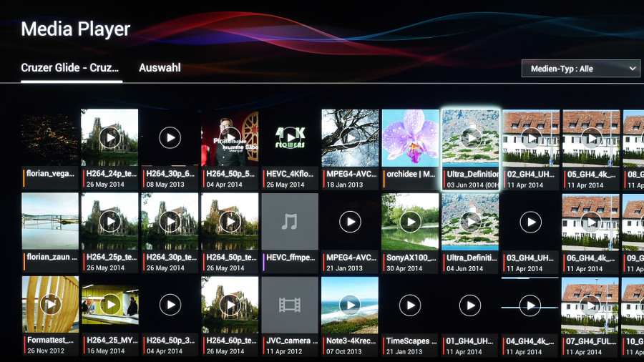644x362 pixels.
Task: Open the JVC_camera film strip file
Action: [290, 305]
